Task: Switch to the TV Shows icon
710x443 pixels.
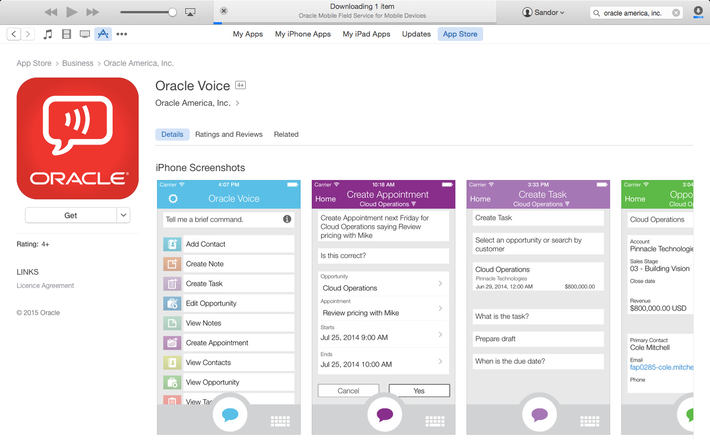Action: (85, 34)
